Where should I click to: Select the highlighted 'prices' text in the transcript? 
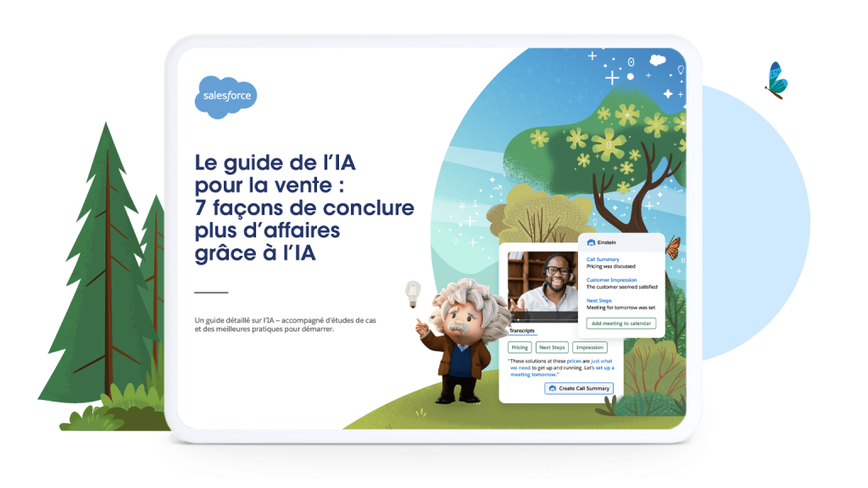point(575,360)
